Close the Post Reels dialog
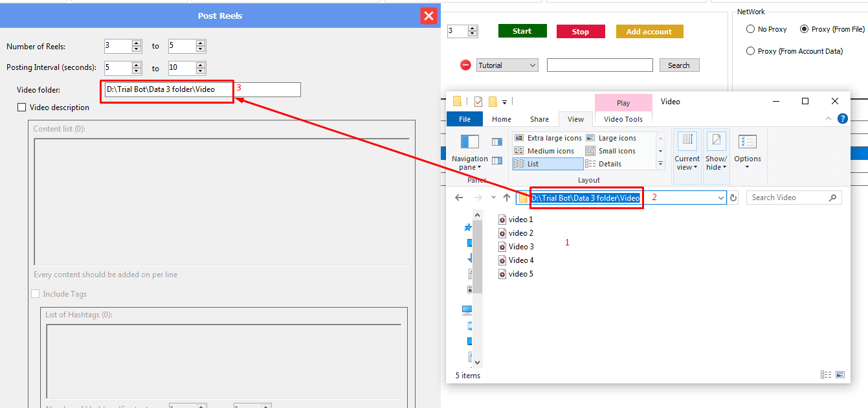The image size is (868, 408). (x=428, y=16)
